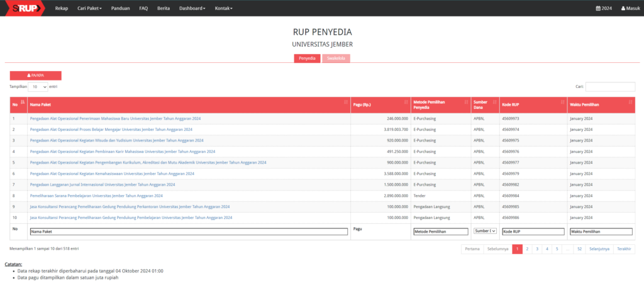Click the Terakhir pagination button

(x=624, y=249)
